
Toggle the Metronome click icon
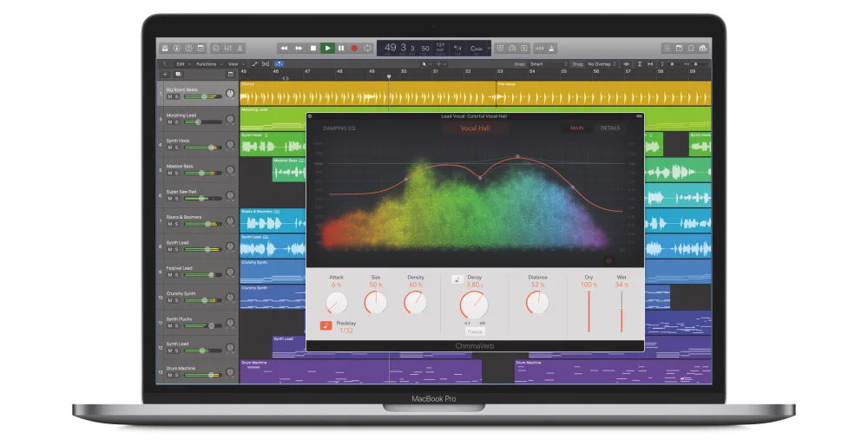[552, 48]
